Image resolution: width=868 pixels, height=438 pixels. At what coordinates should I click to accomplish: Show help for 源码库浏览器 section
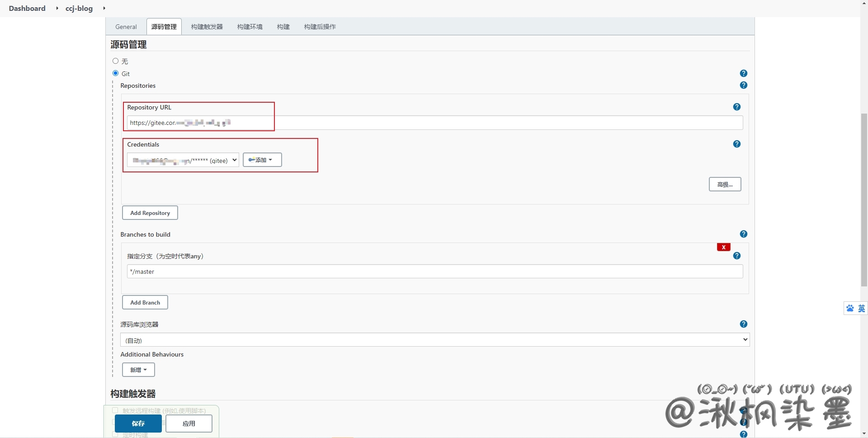click(x=744, y=324)
